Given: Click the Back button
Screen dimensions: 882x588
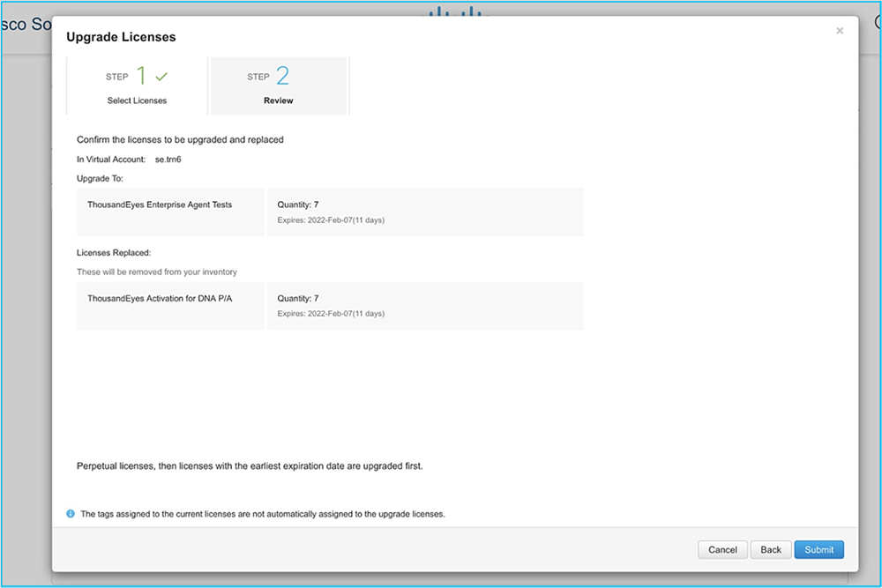Looking at the screenshot, I should pyautogui.click(x=770, y=549).
